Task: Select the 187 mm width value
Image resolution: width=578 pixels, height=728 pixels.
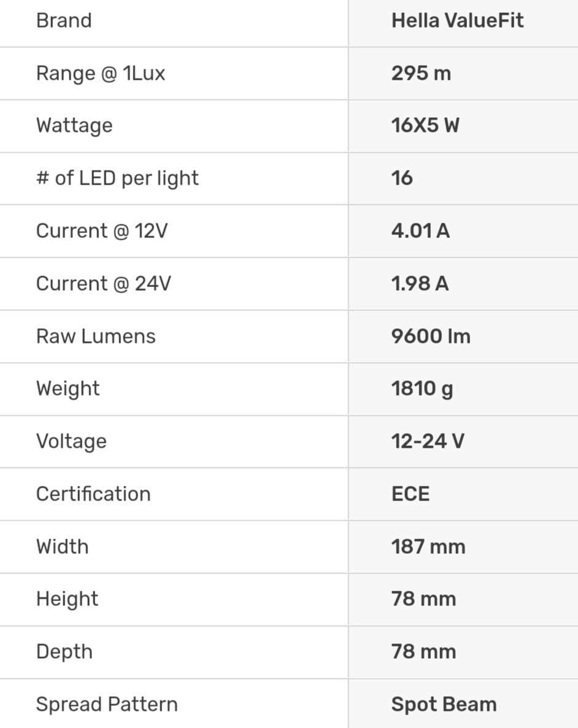Action: click(x=428, y=546)
